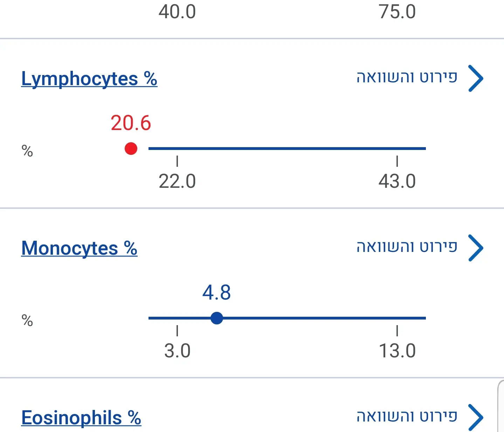Select the red 20.6 result value
The height and width of the screenshot is (432, 504).
(x=131, y=123)
